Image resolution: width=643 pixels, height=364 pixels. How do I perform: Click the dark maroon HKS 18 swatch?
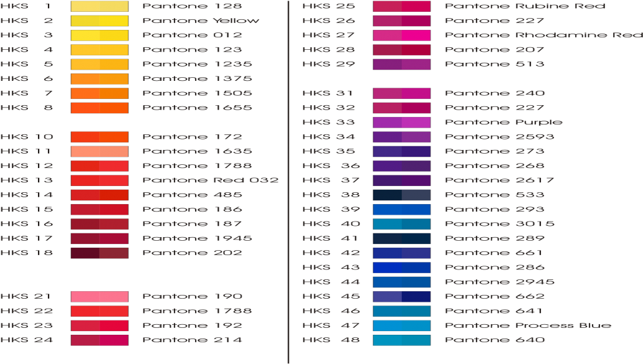click(100, 253)
